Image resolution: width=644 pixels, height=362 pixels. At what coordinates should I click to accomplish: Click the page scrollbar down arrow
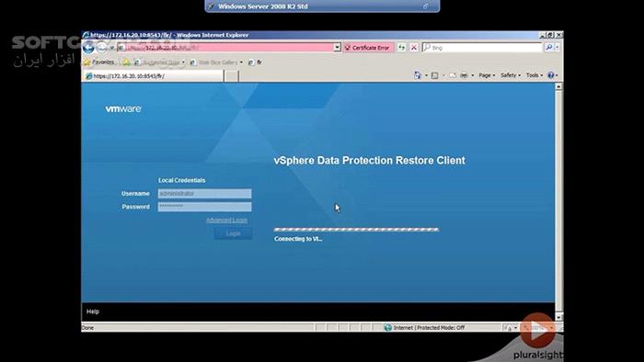coord(558,317)
